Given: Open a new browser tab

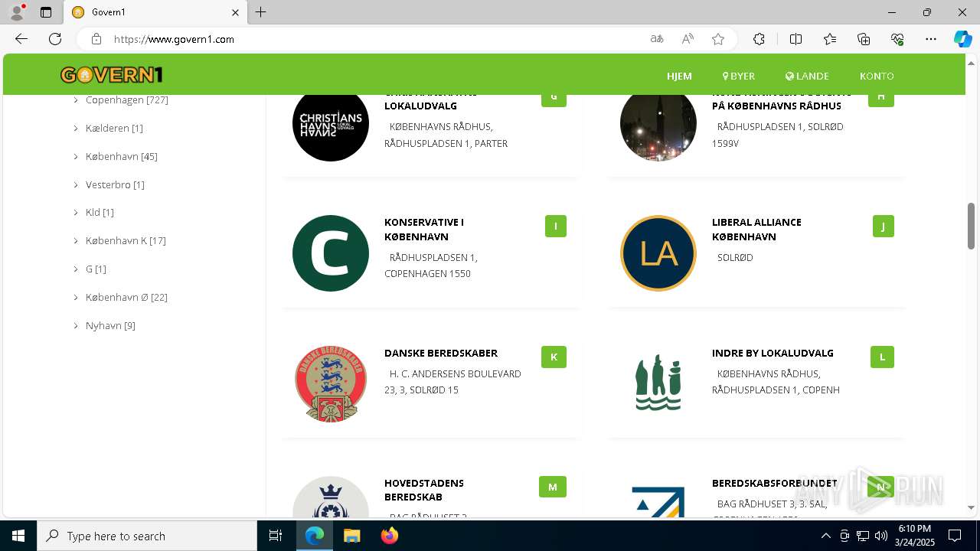Looking at the screenshot, I should click(261, 12).
